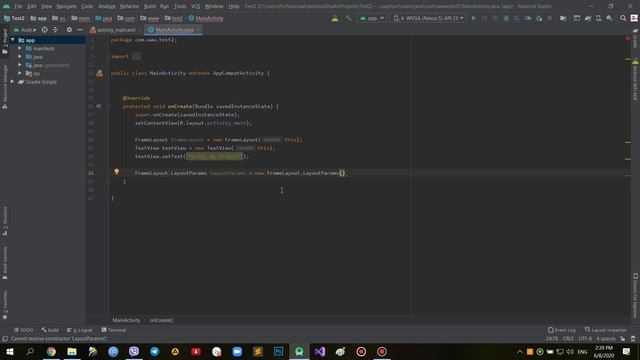This screenshot has width=640, height=360.
Task: Click the scroll-from-source target icon in Project panel
Action: 44,30
